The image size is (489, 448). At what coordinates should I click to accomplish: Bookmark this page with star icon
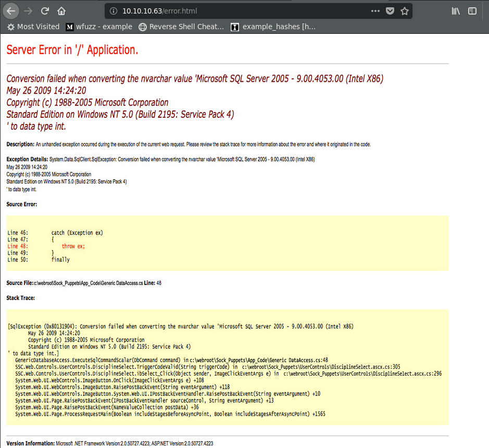tap(405, 10)
